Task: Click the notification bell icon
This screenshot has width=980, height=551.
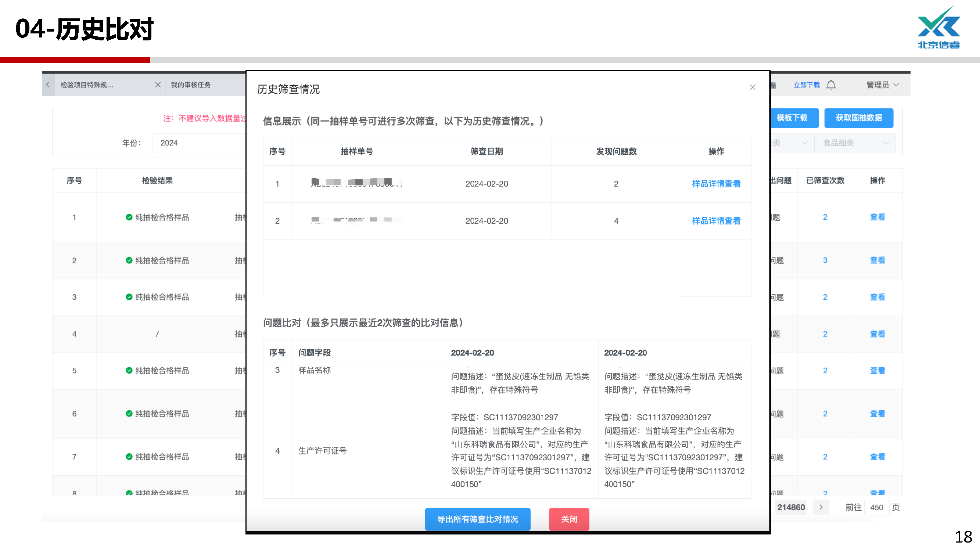Action: click(831, 85)
